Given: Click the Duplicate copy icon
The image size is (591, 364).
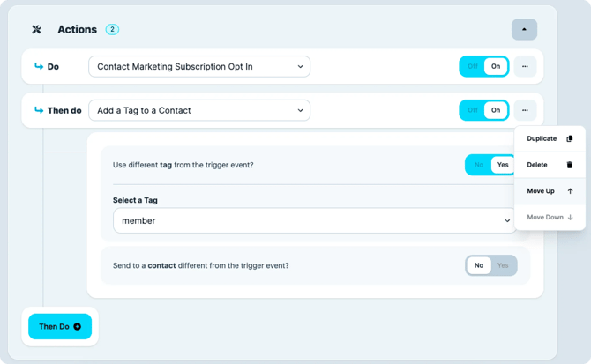Looking at the screenshot, I should pyautogui.click(x=570, y=138).
